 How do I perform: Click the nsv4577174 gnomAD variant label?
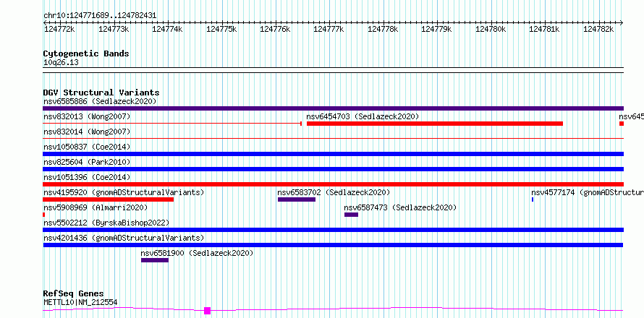588,192
